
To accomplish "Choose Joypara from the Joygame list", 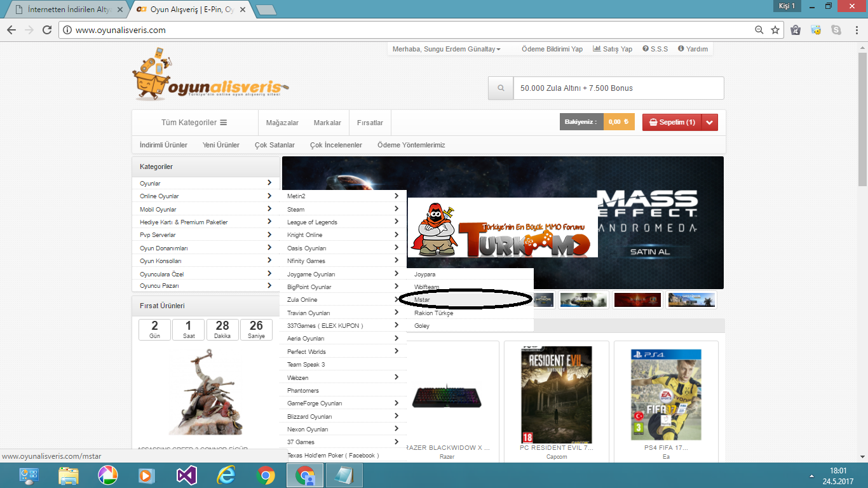I will coord(470,274).
